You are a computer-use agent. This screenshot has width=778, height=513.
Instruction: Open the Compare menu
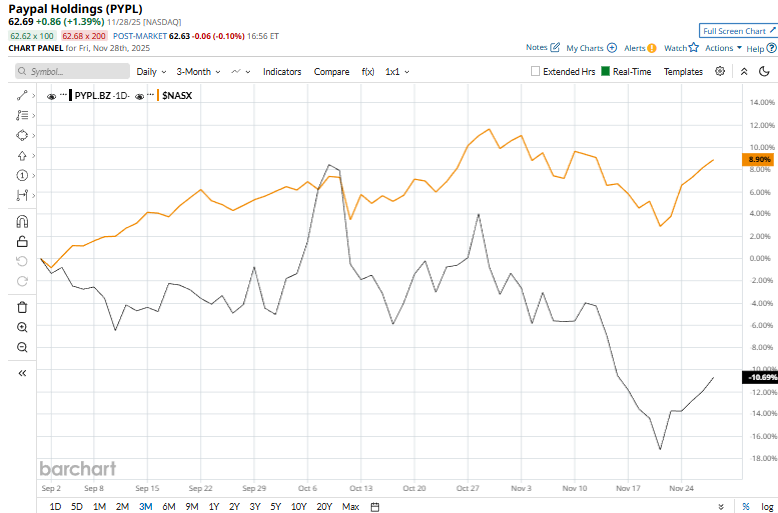click(331, 71)
